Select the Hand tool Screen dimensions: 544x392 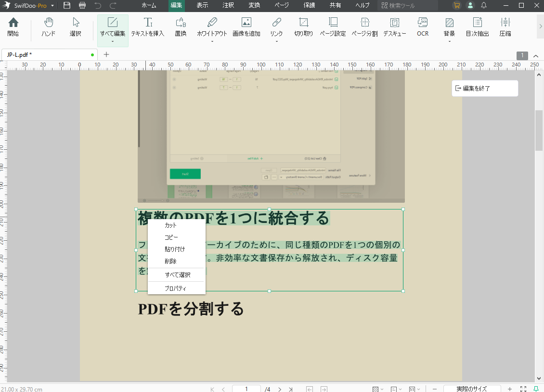(x=48, y=26)
